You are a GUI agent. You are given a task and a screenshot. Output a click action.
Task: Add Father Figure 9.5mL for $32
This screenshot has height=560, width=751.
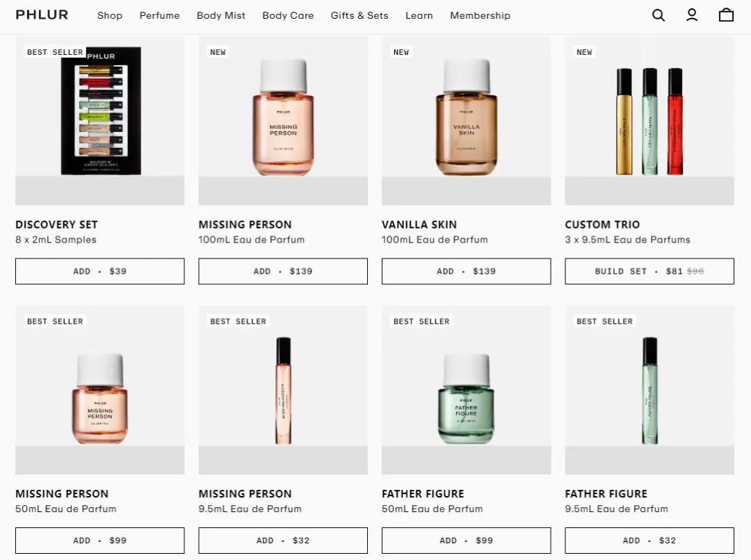tap(649, 541)
